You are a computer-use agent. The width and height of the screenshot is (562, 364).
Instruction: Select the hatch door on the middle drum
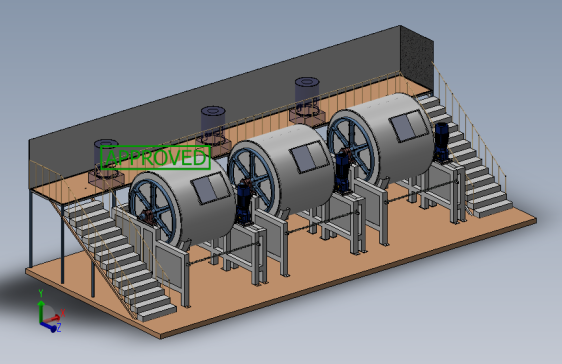[310, 157]
